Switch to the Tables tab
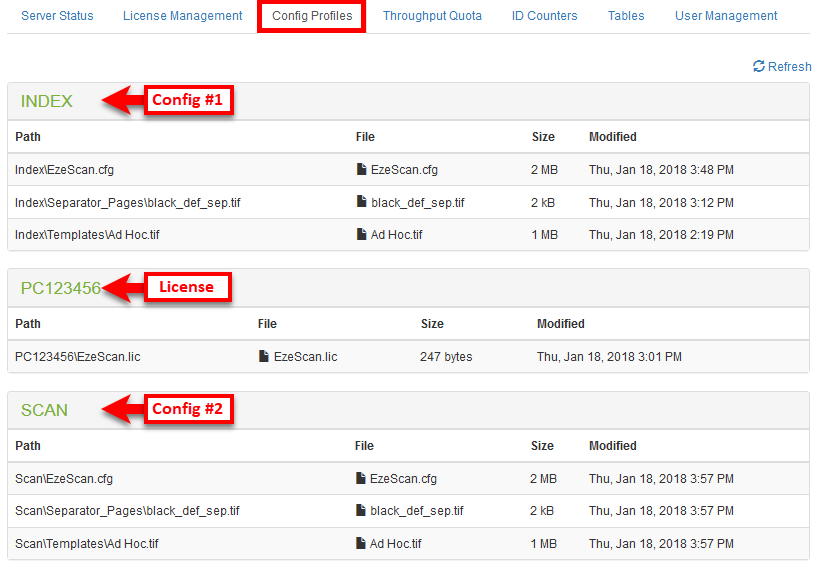 pyautogui.click(x=626, y=16)
